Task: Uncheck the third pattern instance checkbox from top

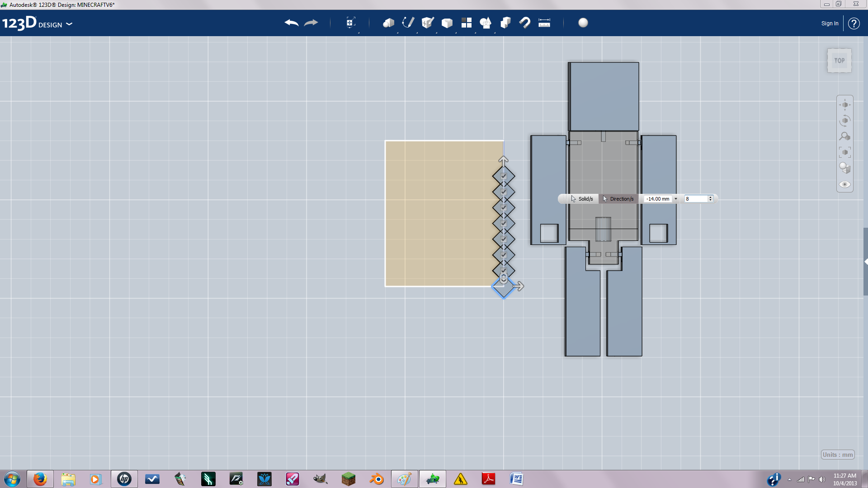Action: pos(503,208)
